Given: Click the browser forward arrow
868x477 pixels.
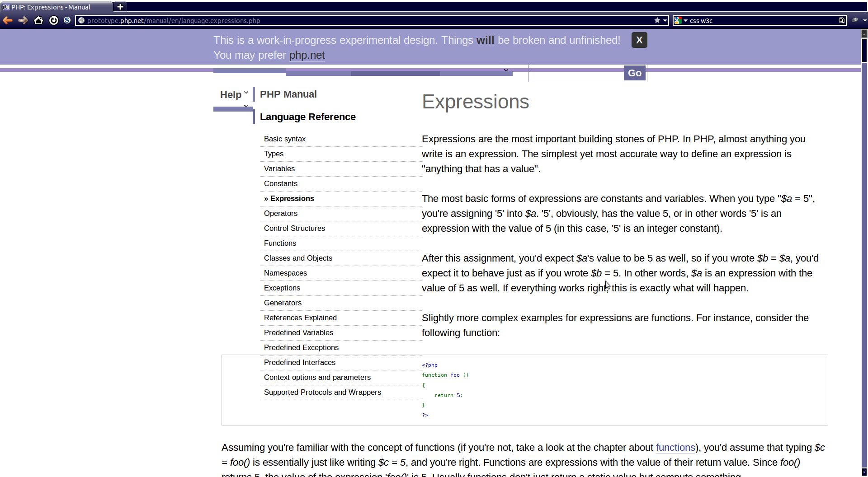Looking at the screenshot, I should [23, 20].
